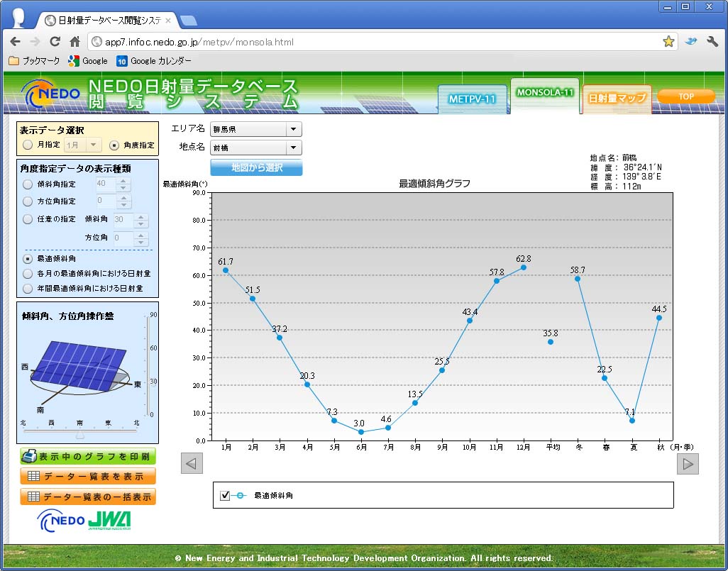Click データ一覧表の一括表示 button
This screenshot has width=728, height=571.
[88, 497]
